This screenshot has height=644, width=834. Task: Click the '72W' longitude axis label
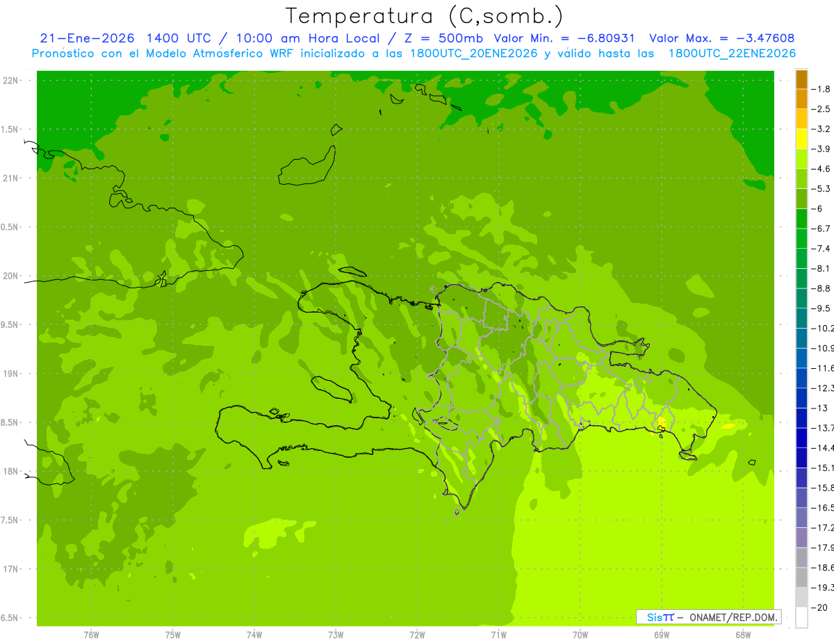(417, 635)
